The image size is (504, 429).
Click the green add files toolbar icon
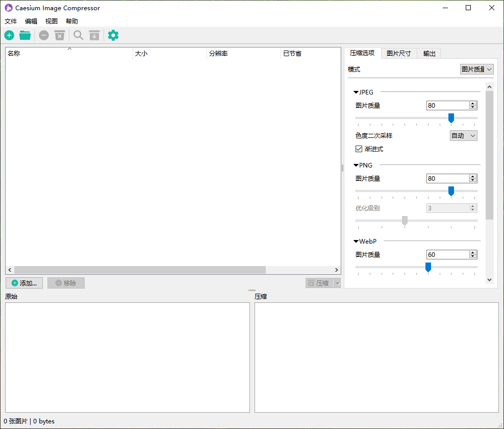click(x=9, y=35)
